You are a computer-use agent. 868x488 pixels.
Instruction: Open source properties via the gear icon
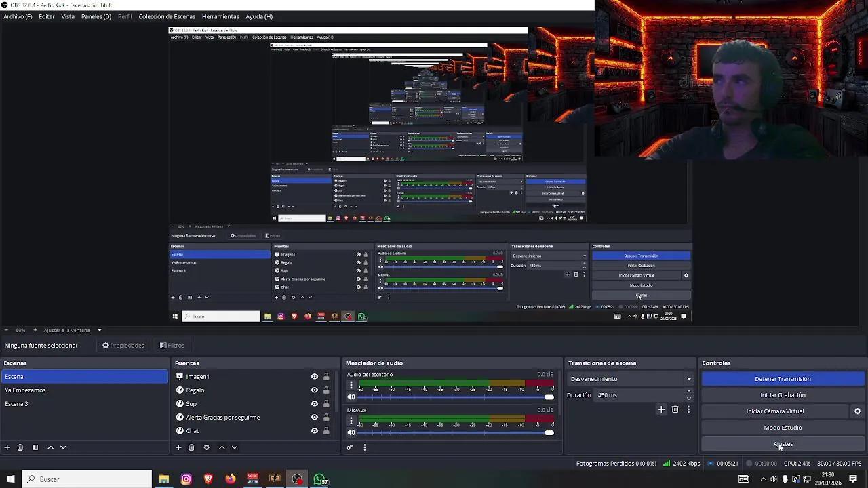207,447
